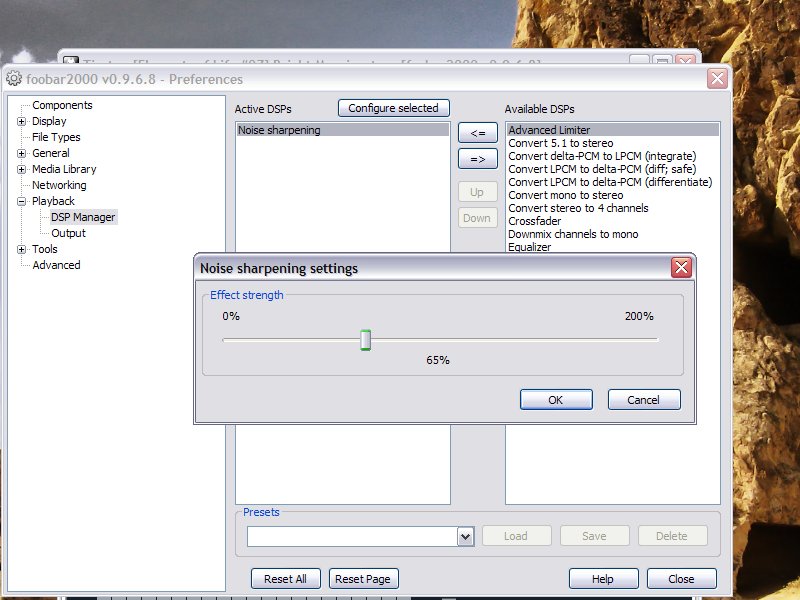Confirm noise sharpening with OK
This screenshot has width=800, height=600.
point(556,400)
